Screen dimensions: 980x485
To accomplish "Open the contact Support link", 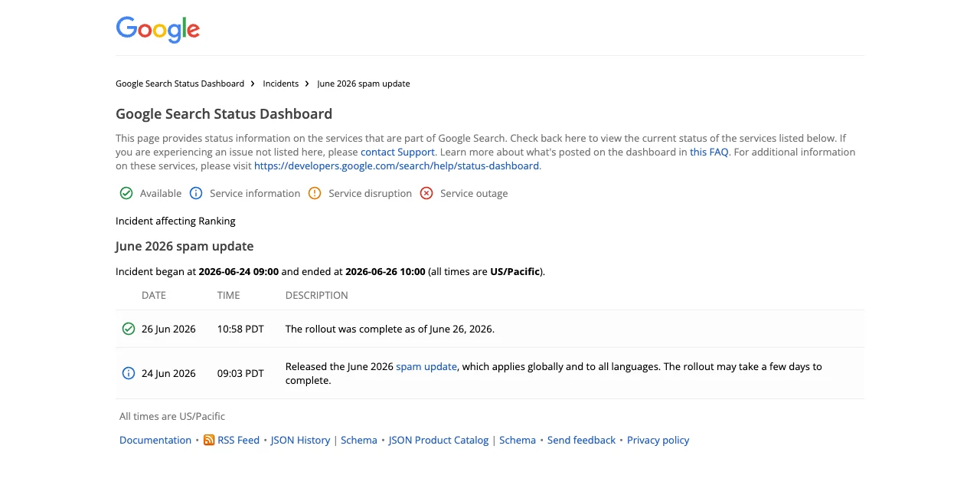I will (x=397, y=152).
